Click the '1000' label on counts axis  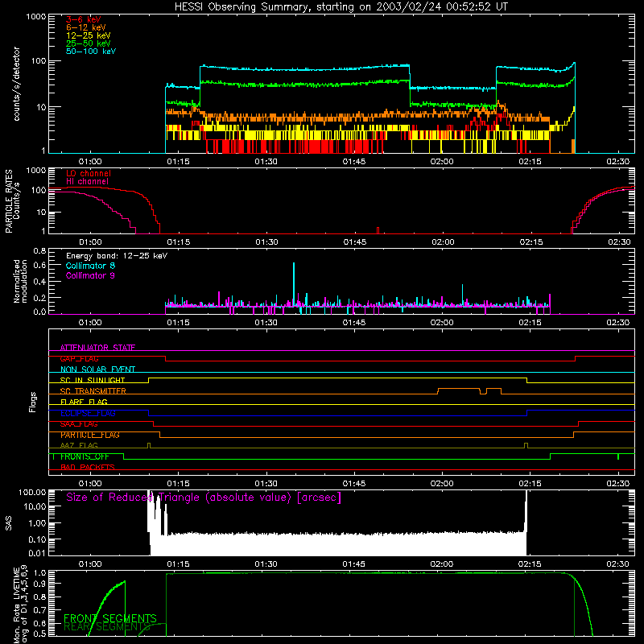[36, 17]
